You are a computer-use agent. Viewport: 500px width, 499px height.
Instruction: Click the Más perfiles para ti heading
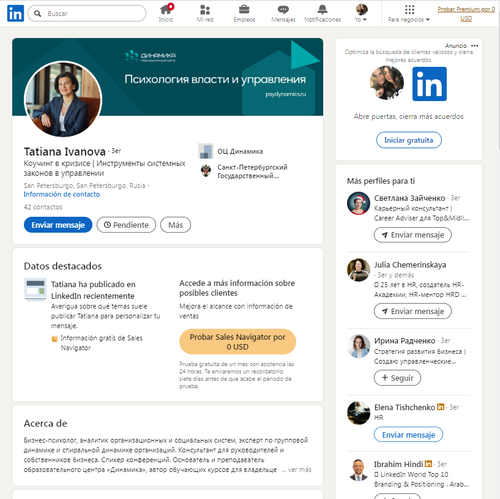click(x=381, y=181)
